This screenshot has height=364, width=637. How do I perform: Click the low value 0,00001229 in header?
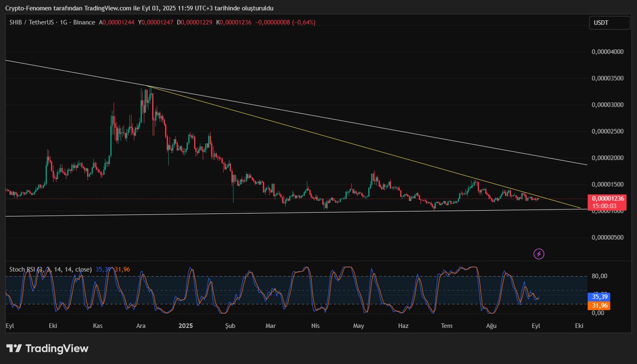tap(197, 22)
